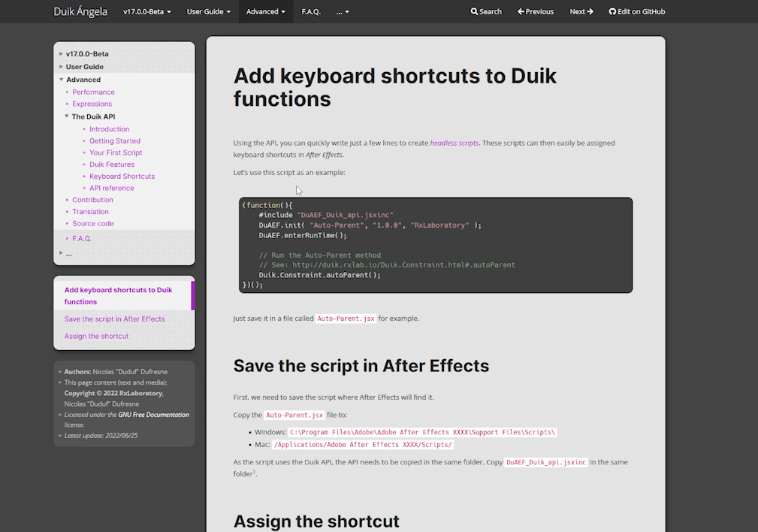Open API reference sidebar item
The height and width of the screenshot is (532, 758).
tap(111, 189)
